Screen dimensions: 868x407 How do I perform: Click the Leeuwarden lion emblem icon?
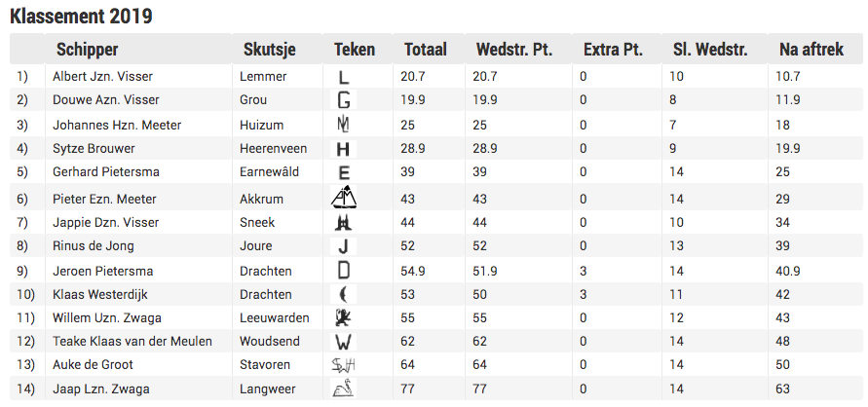343,317
